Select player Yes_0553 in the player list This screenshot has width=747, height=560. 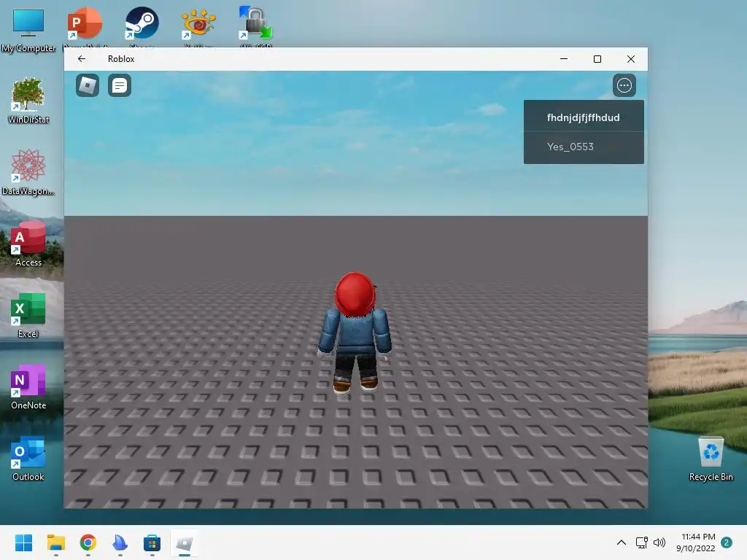tap(584, 147)
